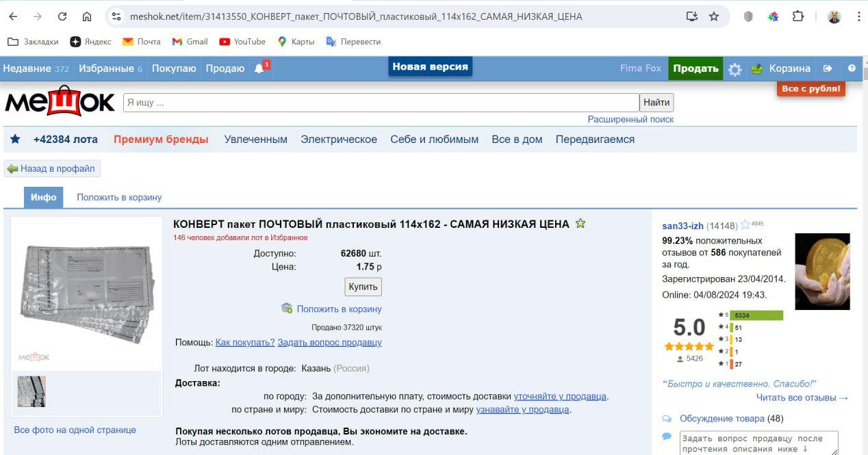868x455 pixels.
Task: Open Fima Fox user profile link
Action: pos(641,68)
